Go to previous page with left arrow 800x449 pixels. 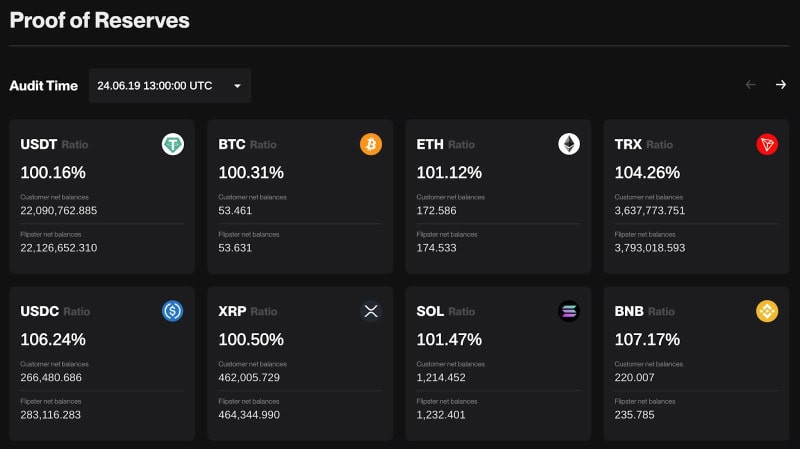(x=751, y=85)
